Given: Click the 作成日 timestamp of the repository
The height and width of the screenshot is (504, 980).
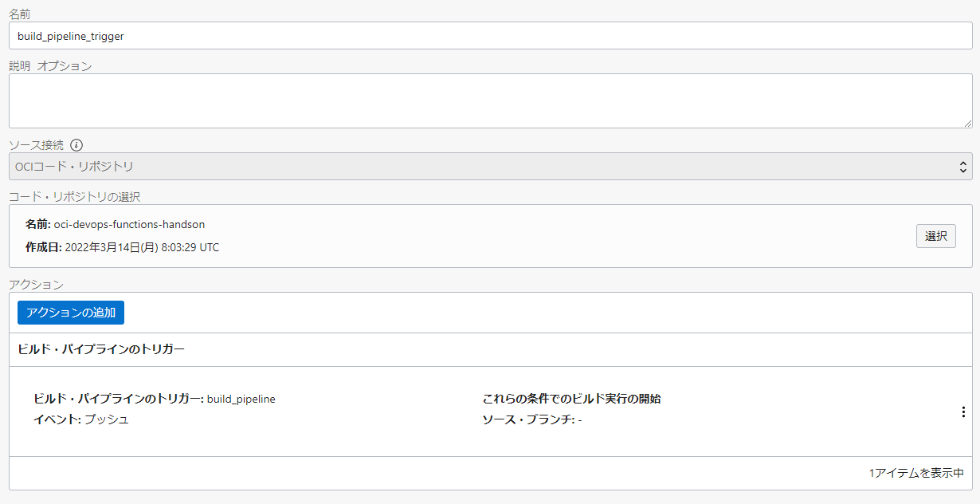Looking at the screenshot, I should 141,247.
